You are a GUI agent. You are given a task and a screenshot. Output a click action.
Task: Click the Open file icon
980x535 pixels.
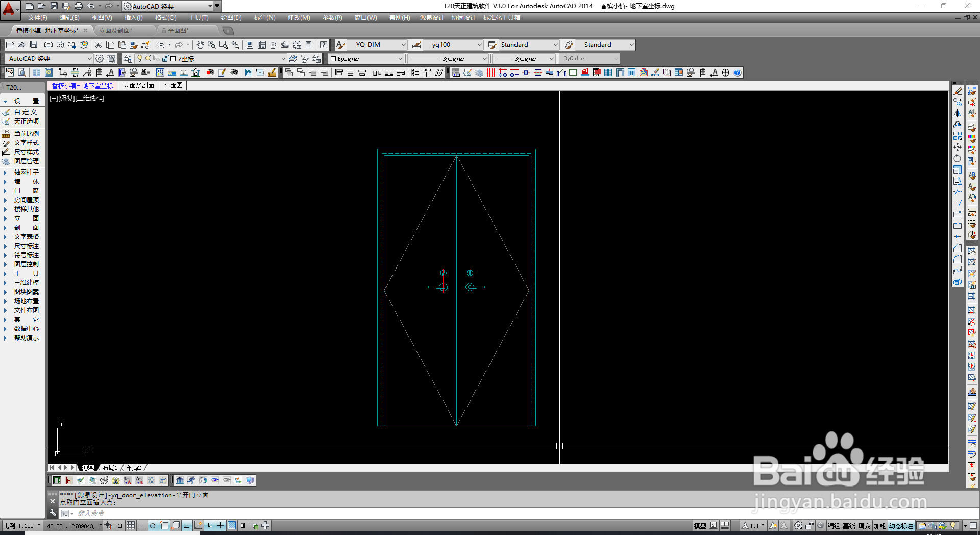[22, 45]
